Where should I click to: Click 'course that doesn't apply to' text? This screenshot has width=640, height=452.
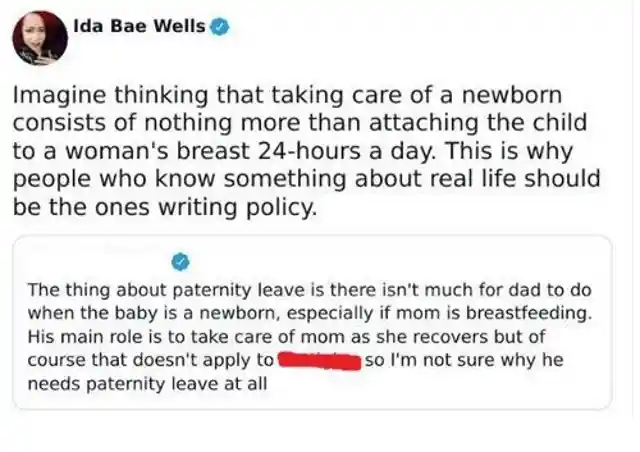pos(151,361)
